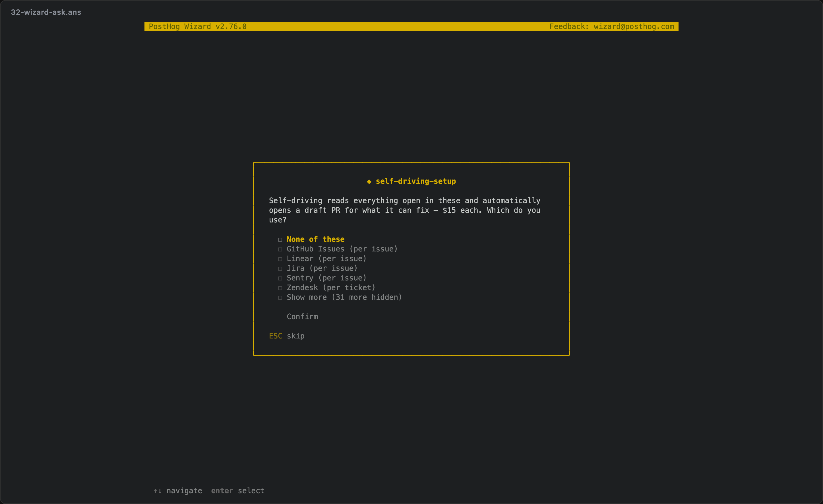The image size is (823, 504).
Task: Click the wizard@posthog.com feedback address
Action: click(634, 26)
